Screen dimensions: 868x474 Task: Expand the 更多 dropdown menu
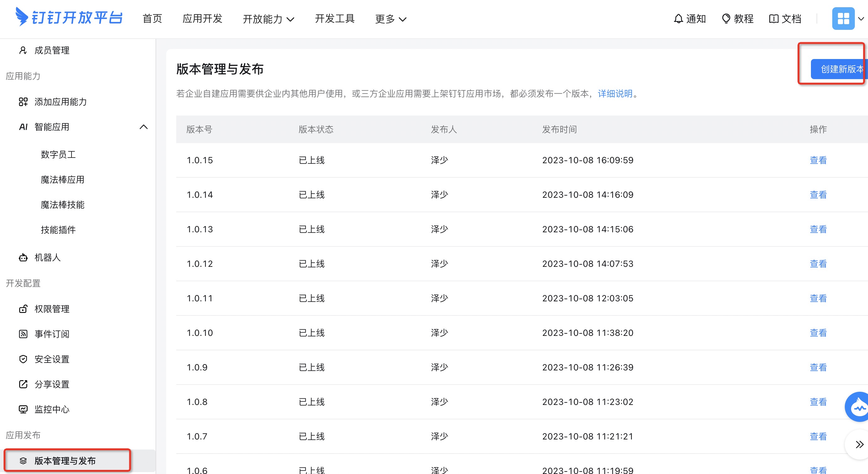(391, 19)
